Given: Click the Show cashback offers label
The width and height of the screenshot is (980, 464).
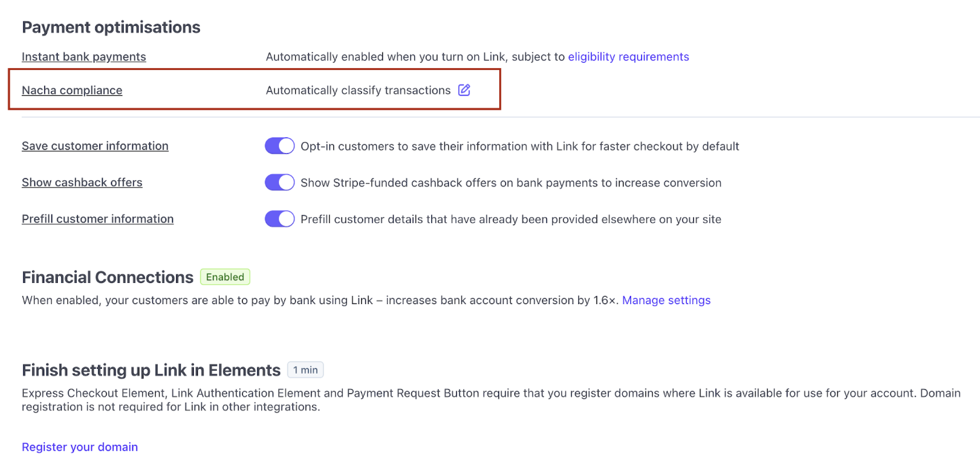Looking at the screenshot, I should click(x=82, y=182).
